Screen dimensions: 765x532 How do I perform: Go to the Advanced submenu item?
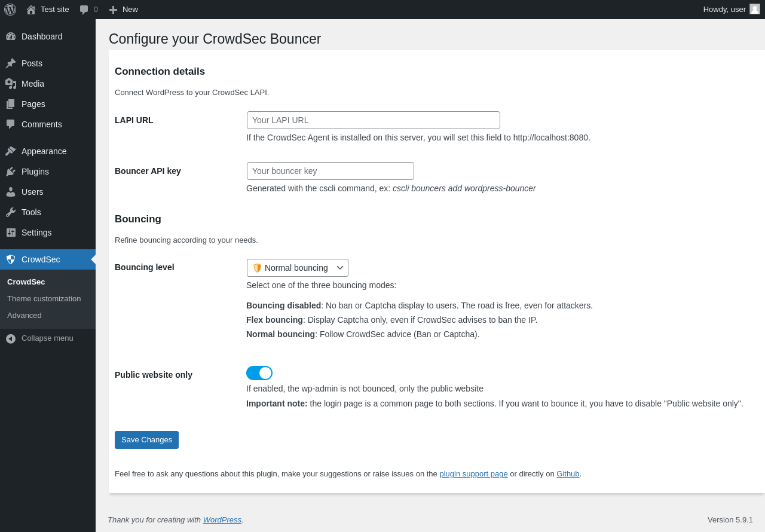pyautogui.click(x=25, y=316)
